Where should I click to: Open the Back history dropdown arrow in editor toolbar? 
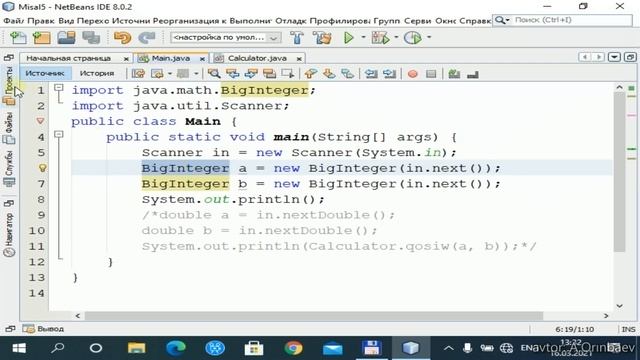pyautogui.click(x=170, y=73)
